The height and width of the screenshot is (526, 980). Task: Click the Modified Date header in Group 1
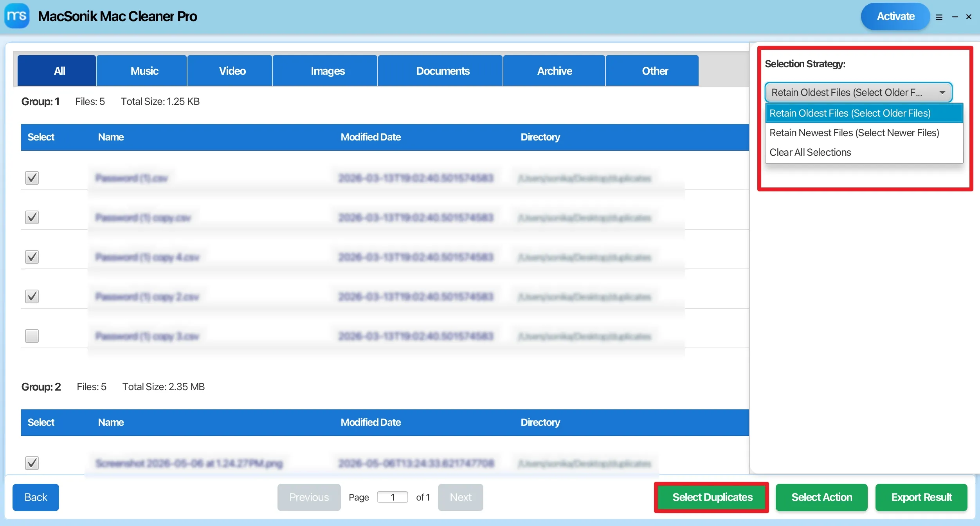click(371, 137)
